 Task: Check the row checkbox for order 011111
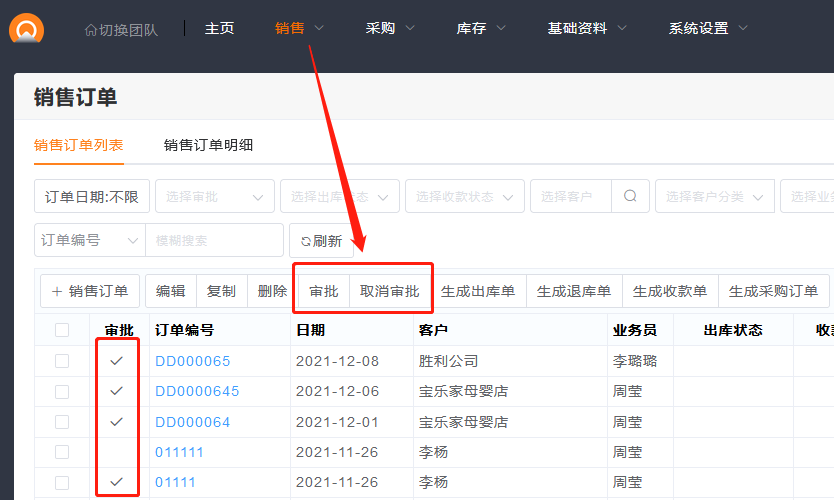pos(62,452)
